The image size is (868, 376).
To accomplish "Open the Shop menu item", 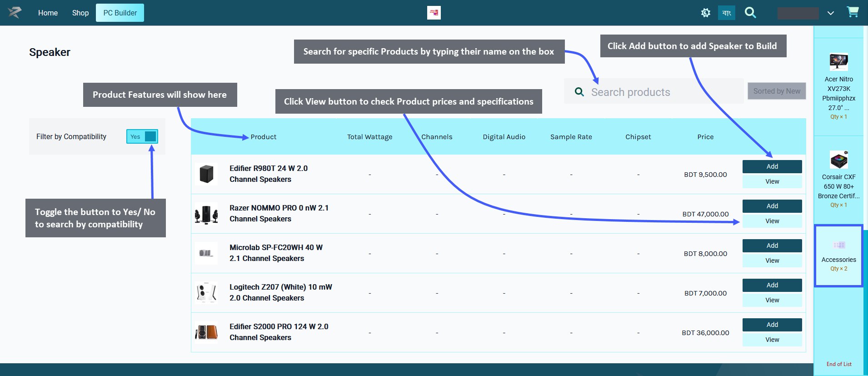I will [80, 13].
